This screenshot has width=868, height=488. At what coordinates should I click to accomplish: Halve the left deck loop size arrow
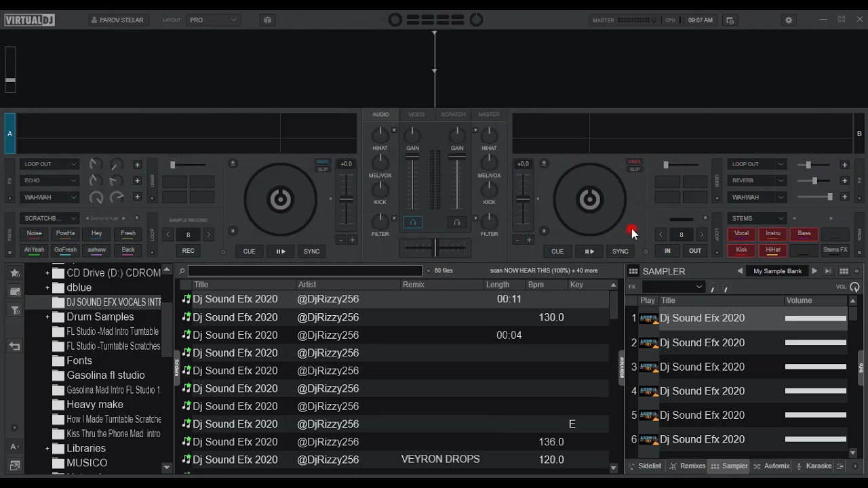pyautogui.click(x=168, y=235)
